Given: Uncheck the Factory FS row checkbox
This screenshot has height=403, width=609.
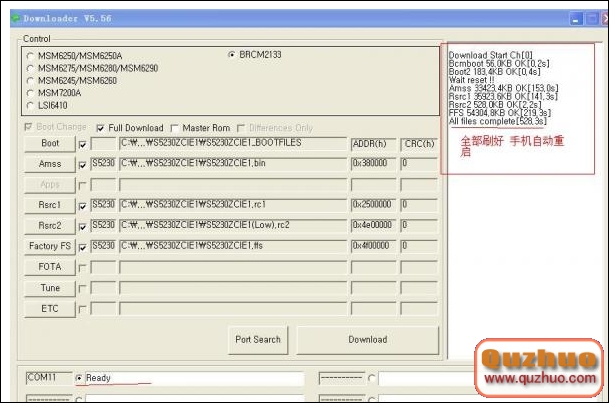Looking at the screenshot, I should pos(82,247).
